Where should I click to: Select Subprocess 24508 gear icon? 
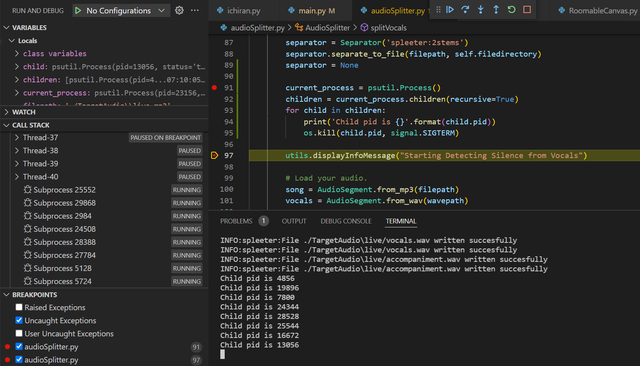pos(27,228)
